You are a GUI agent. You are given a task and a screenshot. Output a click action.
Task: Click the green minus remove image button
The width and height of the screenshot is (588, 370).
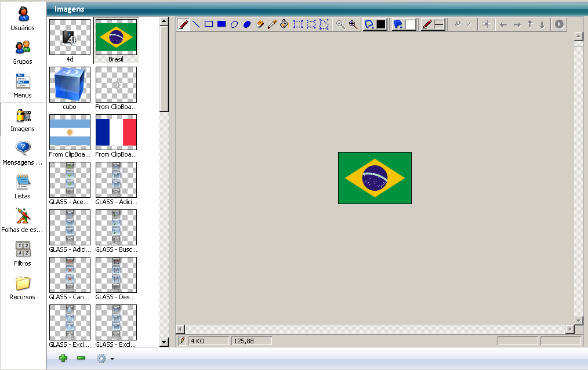[x=81, y=358]
